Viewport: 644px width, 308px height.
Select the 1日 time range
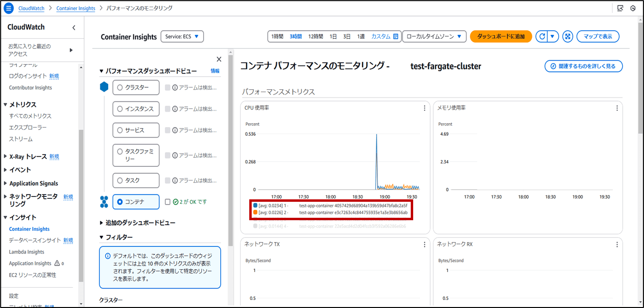pos(333,36)
